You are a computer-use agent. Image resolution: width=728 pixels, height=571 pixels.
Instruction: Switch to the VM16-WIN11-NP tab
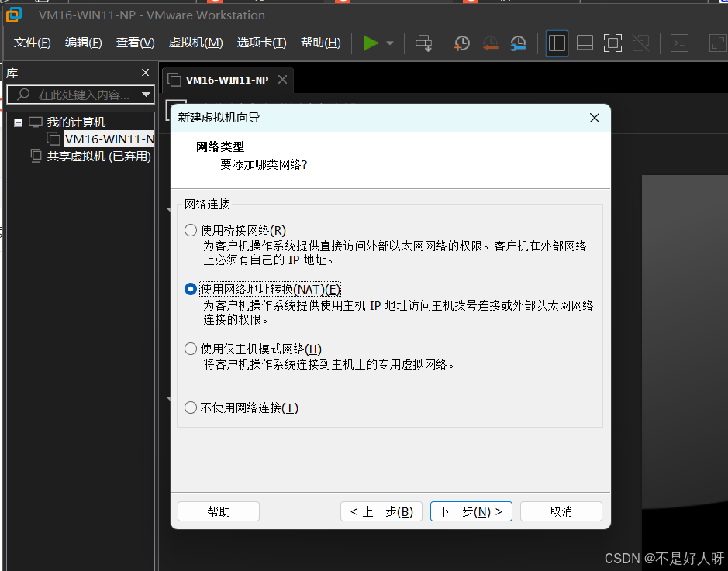[x=227, y=80]
